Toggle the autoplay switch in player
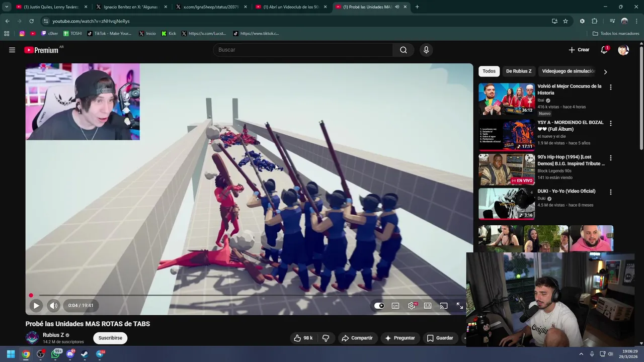 379,306
